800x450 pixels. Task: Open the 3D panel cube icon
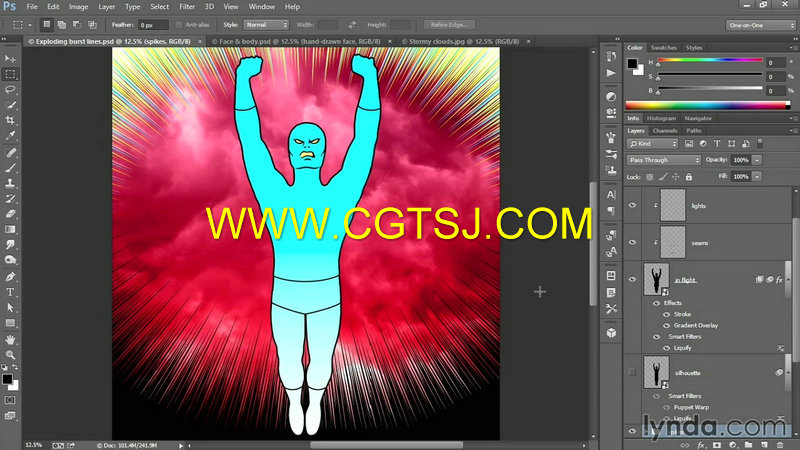[611, 333]
